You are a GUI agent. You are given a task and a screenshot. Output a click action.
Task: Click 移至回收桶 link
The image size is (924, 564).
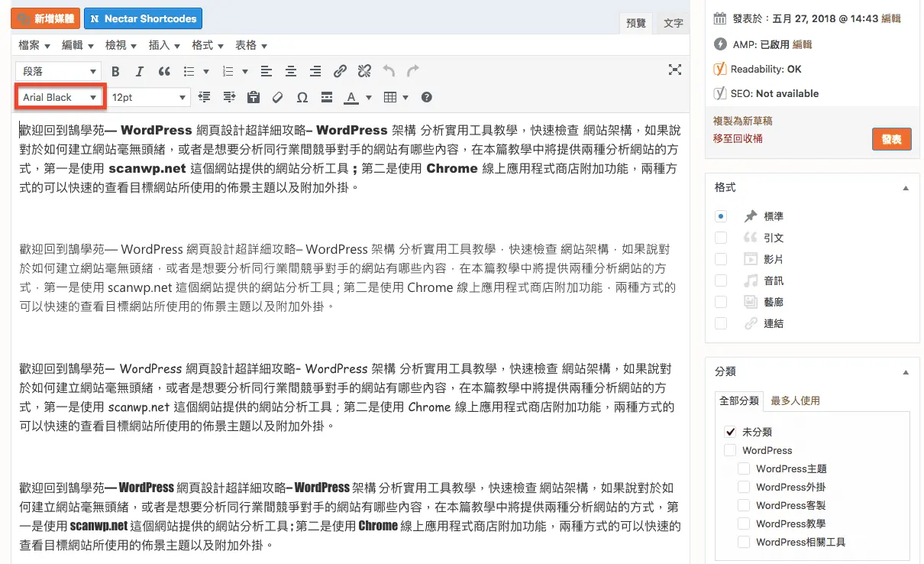738,138
